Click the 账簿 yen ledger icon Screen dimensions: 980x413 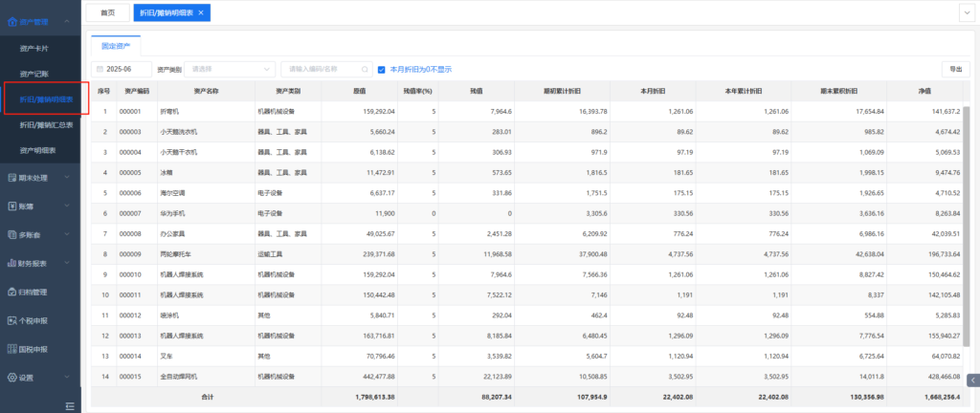11,206
